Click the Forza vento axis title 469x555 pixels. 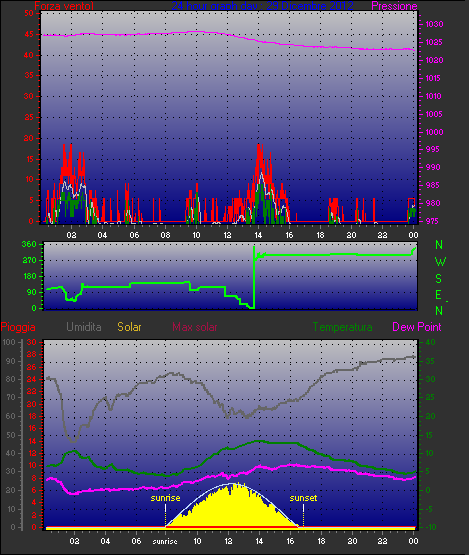tap(64, 6)
